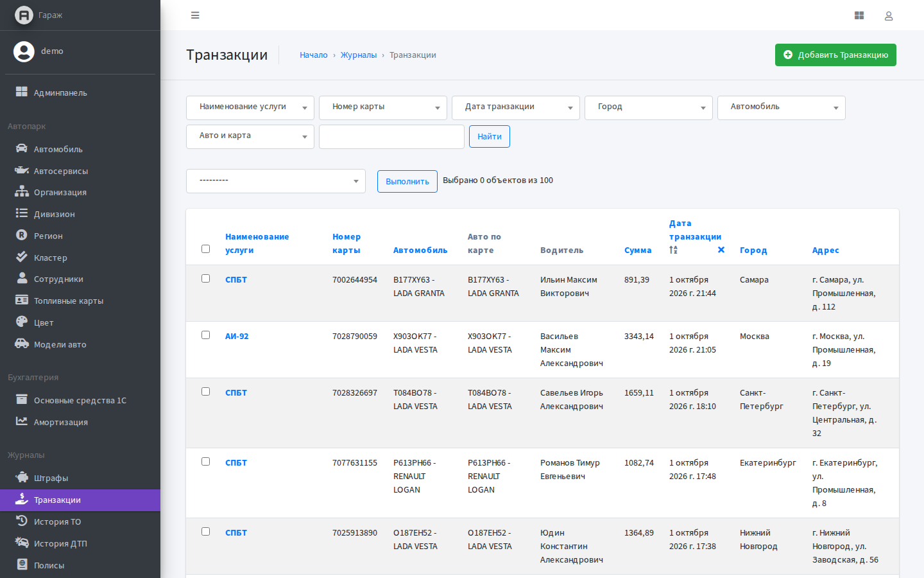Open the grid apps icon in header
This screenshot has width=924, height=578.
pyautogui.click(x=859, y=15)
